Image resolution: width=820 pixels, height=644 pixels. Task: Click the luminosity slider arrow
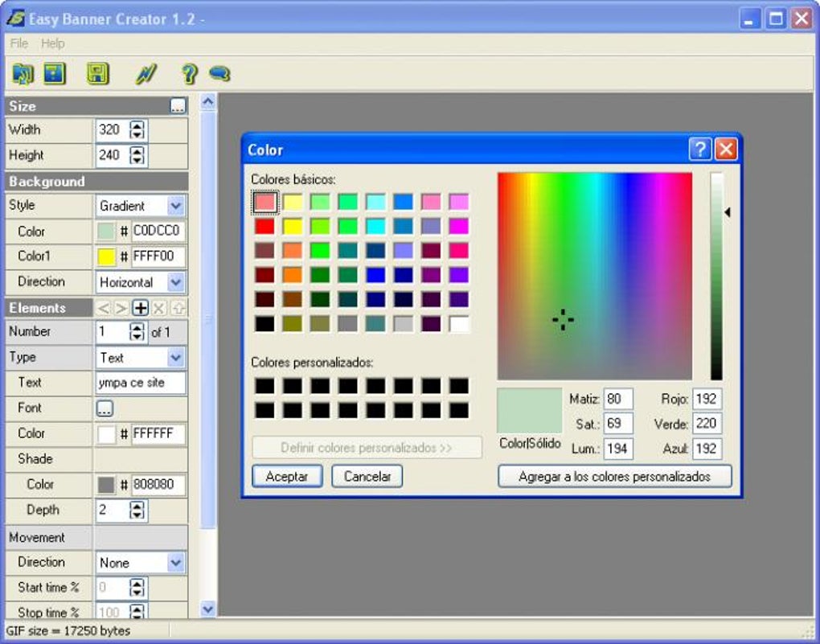[x=728, y=212]
